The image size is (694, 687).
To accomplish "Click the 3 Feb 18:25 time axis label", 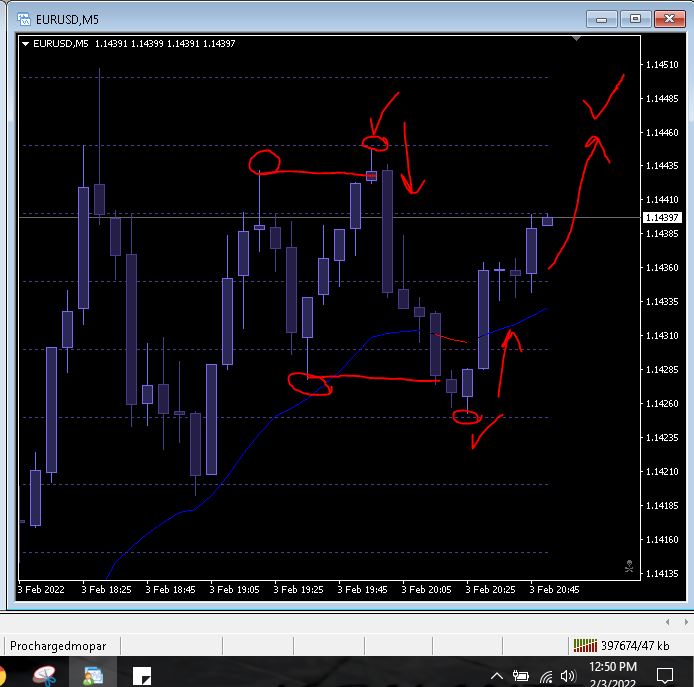I will point(106,590).
